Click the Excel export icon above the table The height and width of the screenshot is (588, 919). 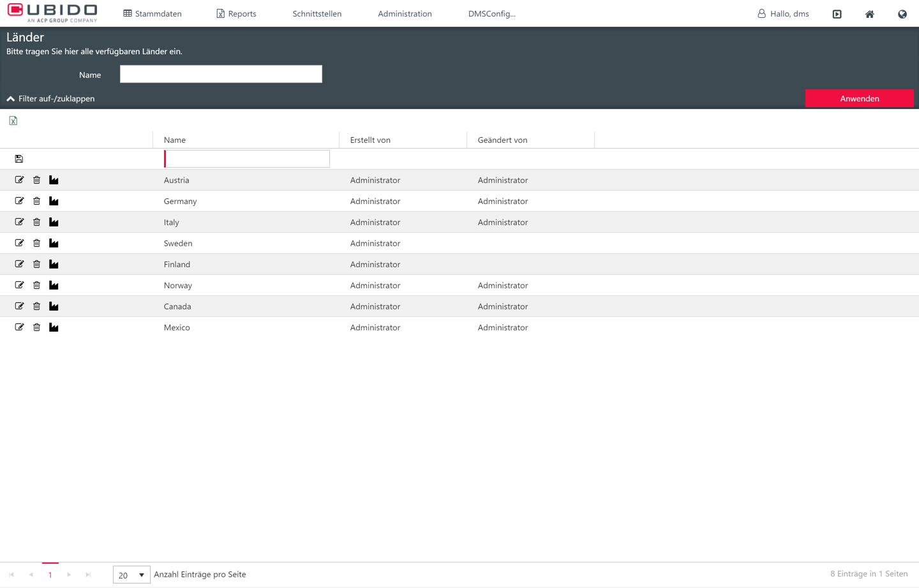coord(13,121)
